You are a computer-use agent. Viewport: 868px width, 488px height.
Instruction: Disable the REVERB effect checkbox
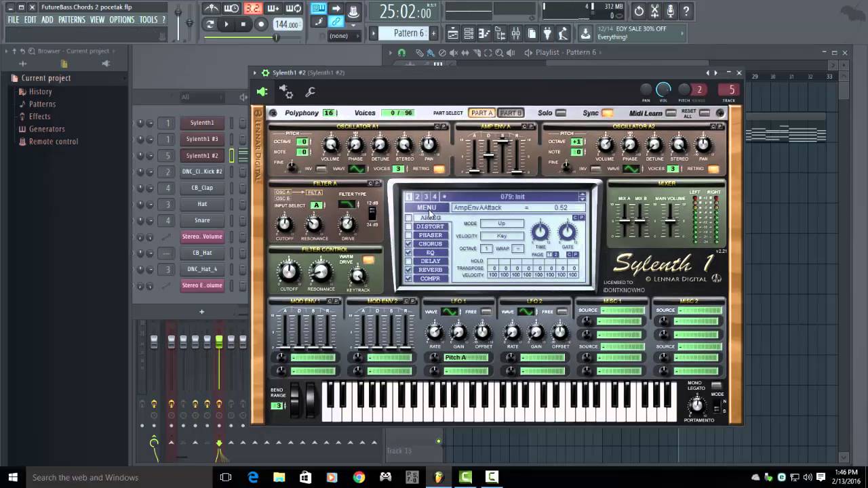408,270
